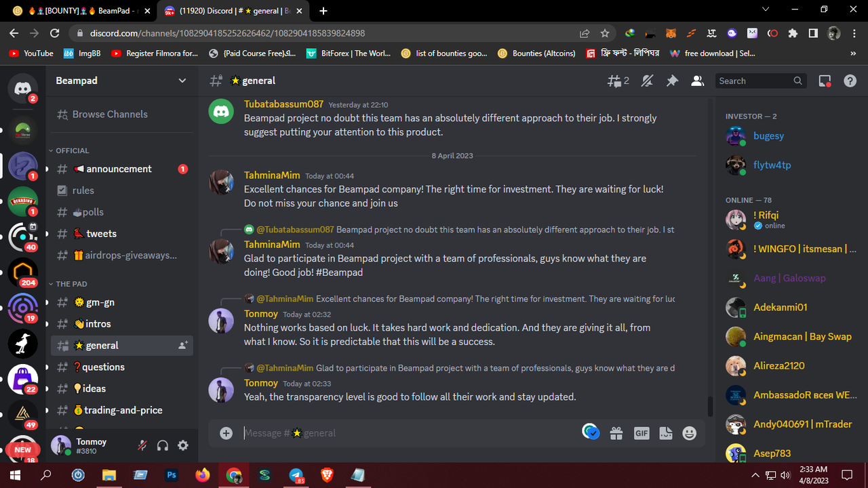Show the member list with the people icon
Viewport: 868px width, 488px height.
(x=697, y=81)
